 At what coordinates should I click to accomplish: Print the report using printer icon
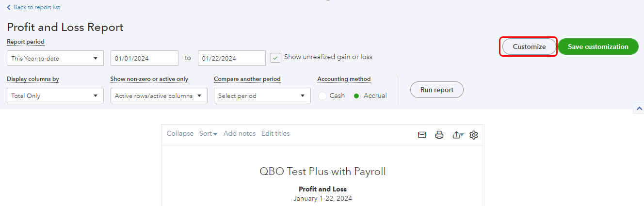[439, 135]
